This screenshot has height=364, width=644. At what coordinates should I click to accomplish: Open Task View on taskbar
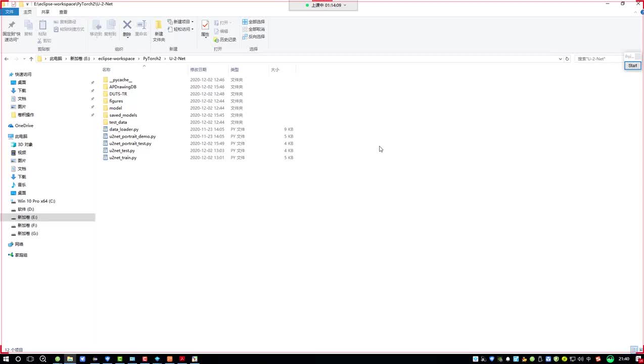pyautogui.click(x=30, y=359)
